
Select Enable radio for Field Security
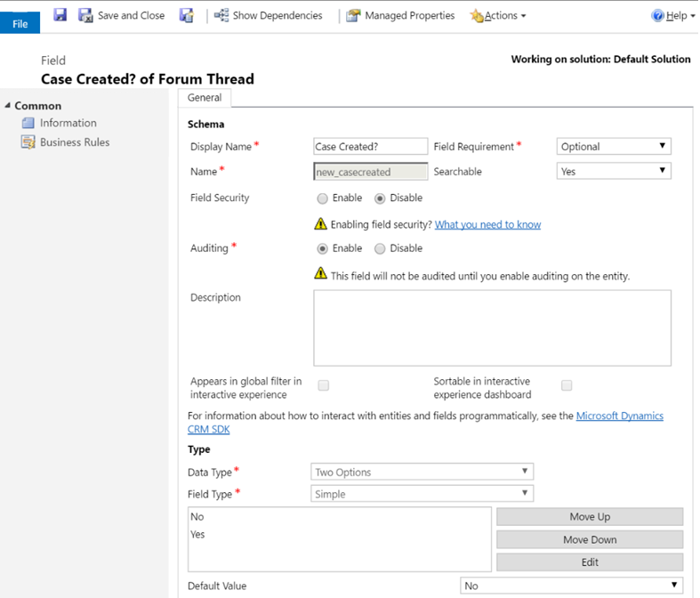coord(323,198)
